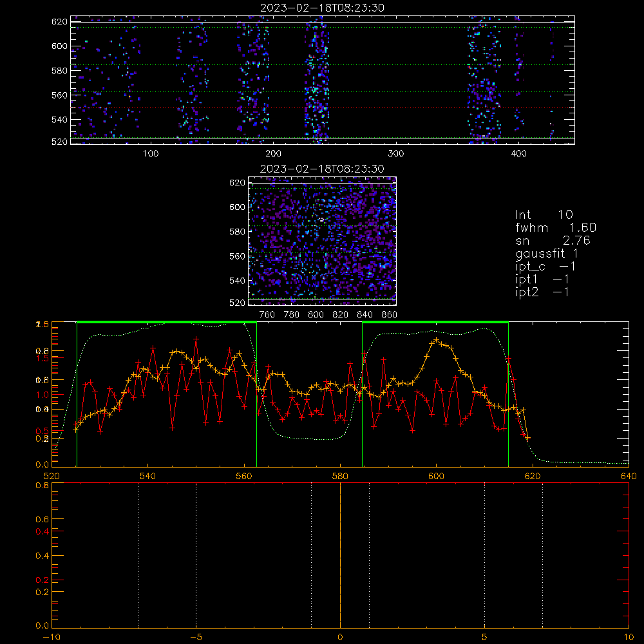Click x-axis label 300 on top plot
This screenshot has height=644, width=644.
click(x=396, y=153)
